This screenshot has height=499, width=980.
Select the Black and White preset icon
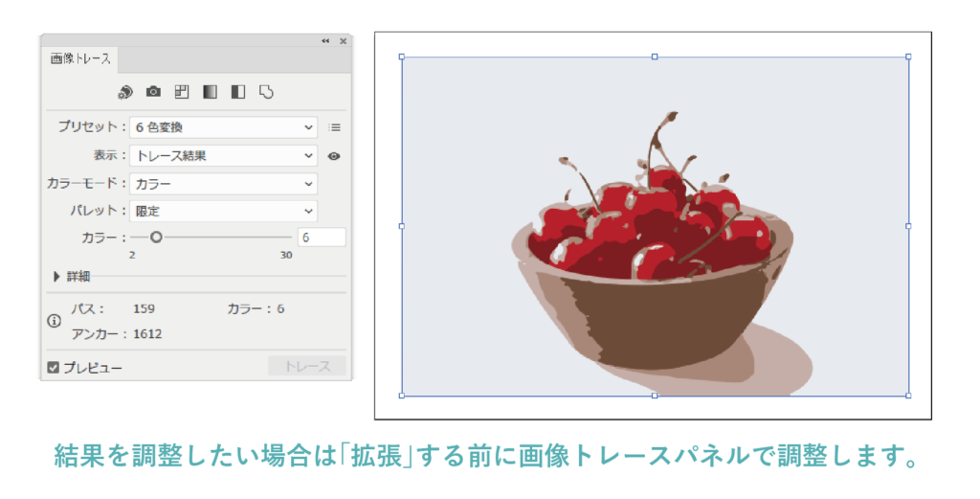tap(238, 92)
